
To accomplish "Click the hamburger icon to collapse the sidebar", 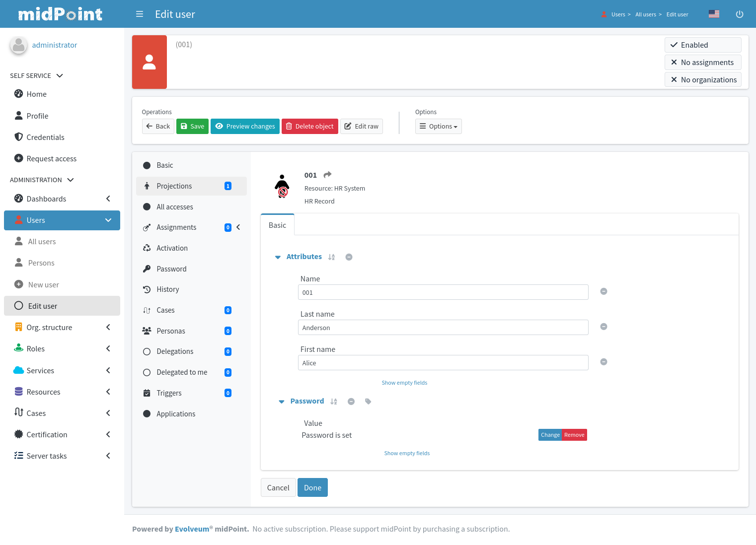I will point(140,14).
